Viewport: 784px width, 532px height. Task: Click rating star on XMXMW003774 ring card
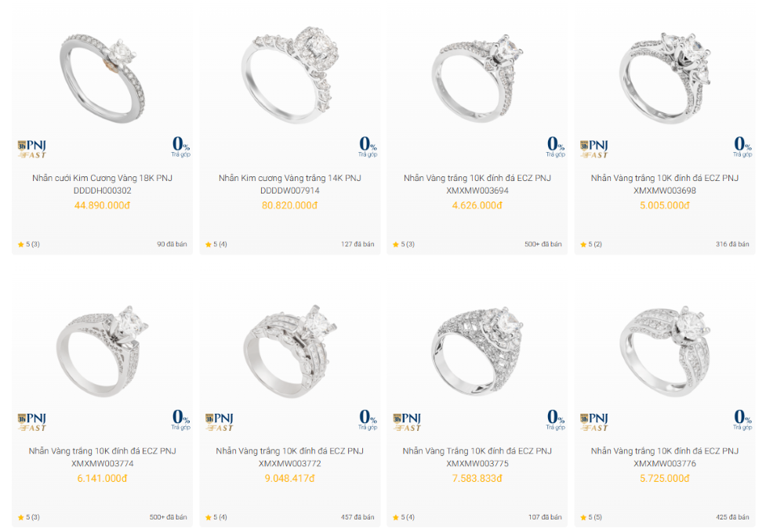21,518
